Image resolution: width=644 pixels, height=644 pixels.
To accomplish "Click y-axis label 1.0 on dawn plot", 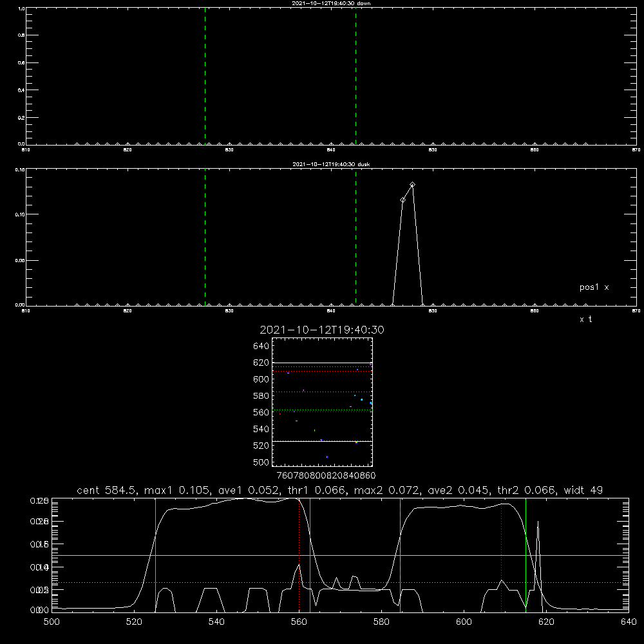I will [21, 8].
